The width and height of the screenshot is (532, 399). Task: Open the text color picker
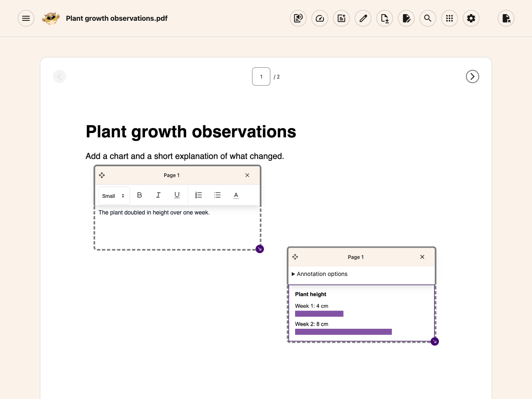[x=236, y=195]
